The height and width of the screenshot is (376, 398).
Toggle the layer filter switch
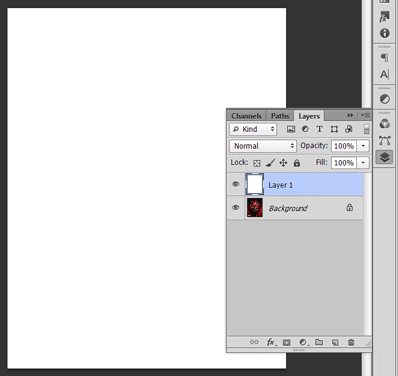coord(367,129)
